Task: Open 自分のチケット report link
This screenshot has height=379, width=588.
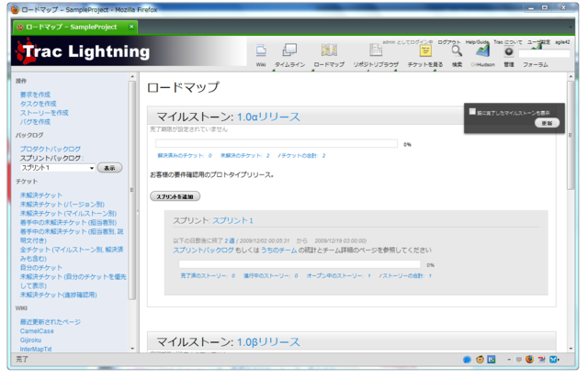Action: point(40,267)
